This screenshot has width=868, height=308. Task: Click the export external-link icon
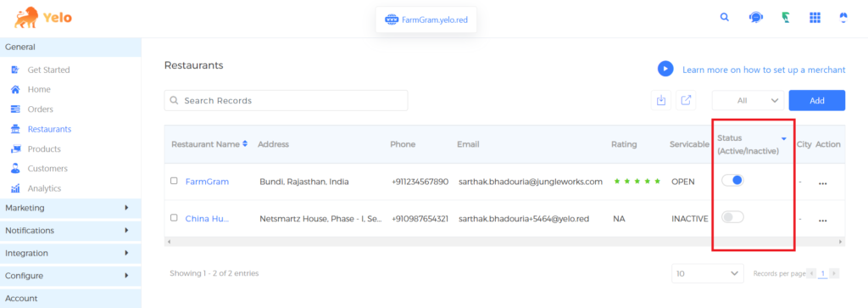point(686,100)
